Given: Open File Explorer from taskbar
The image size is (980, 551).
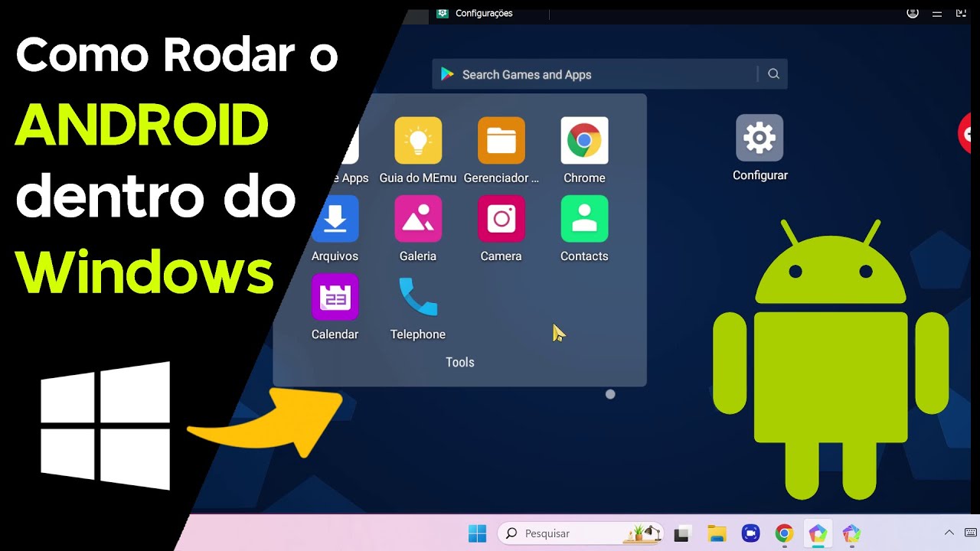Looking at the screenshot, I should point(717,533).
